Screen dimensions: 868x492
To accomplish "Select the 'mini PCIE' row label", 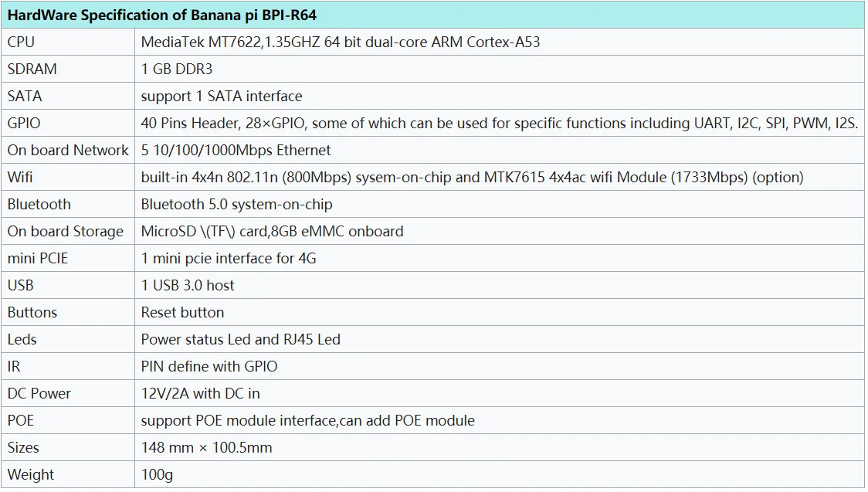I will pyautogui.click(x=38, y=259).
